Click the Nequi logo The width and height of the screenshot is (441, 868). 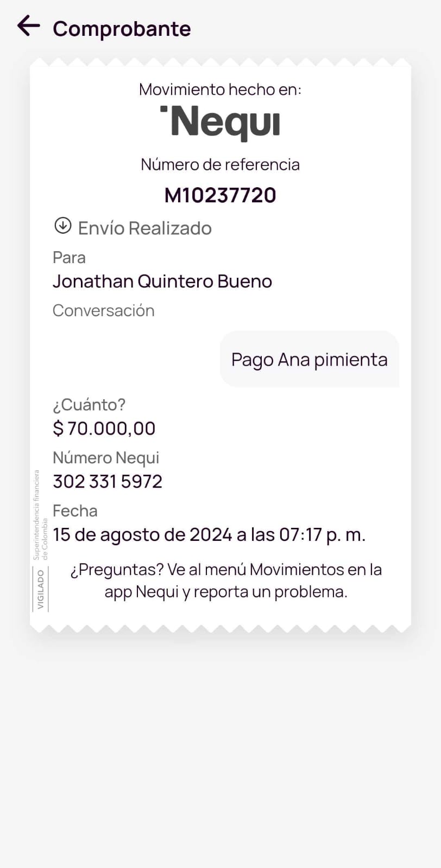(x=220, y=123)
